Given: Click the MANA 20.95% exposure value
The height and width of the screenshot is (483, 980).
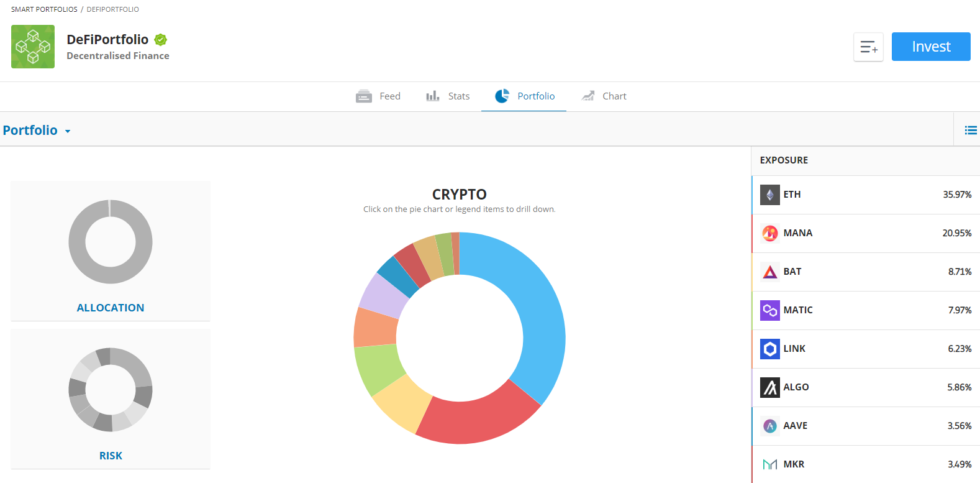Looking at the screenshot, I should point(957,233).
